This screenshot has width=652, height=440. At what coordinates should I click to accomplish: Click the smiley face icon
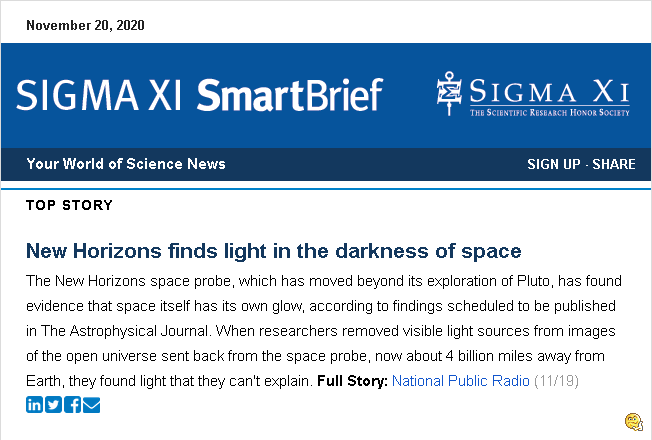click(632, 421)
